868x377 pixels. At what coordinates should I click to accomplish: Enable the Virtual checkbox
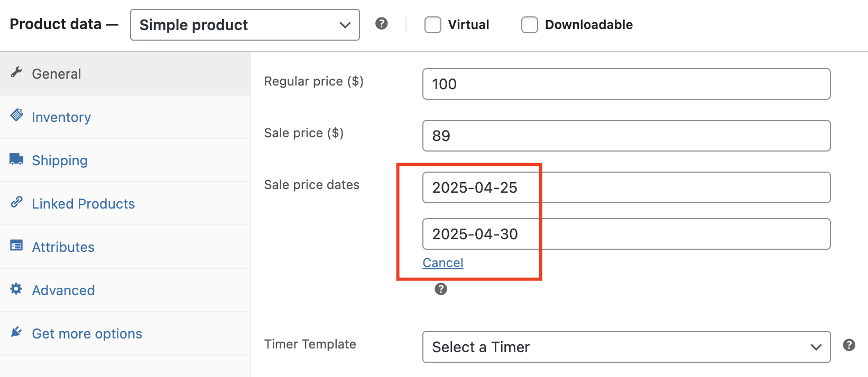click(x=433, y=25)
